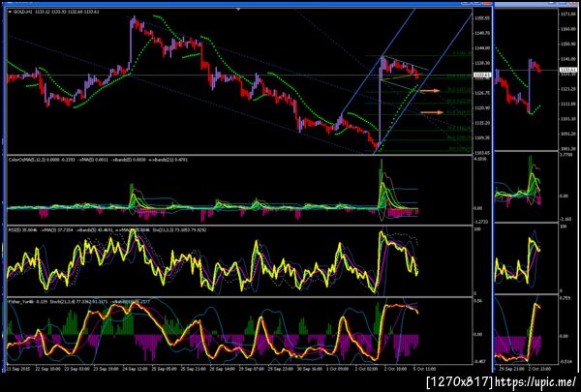Select the Fisher_Yur4ik indicator label
Image resolution: width=581 pixels, height=392 pixels.
pyautogui.click(x=20, y=302)
